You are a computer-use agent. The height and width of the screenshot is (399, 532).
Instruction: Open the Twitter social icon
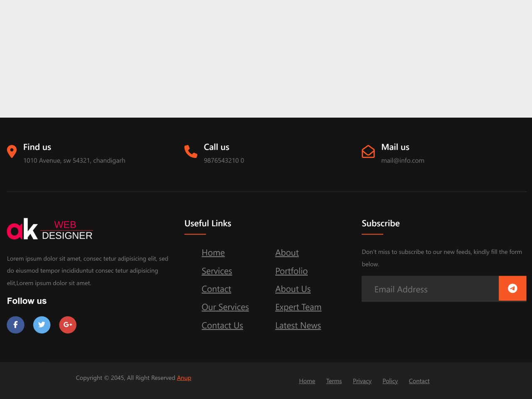[x=42, y=325]
